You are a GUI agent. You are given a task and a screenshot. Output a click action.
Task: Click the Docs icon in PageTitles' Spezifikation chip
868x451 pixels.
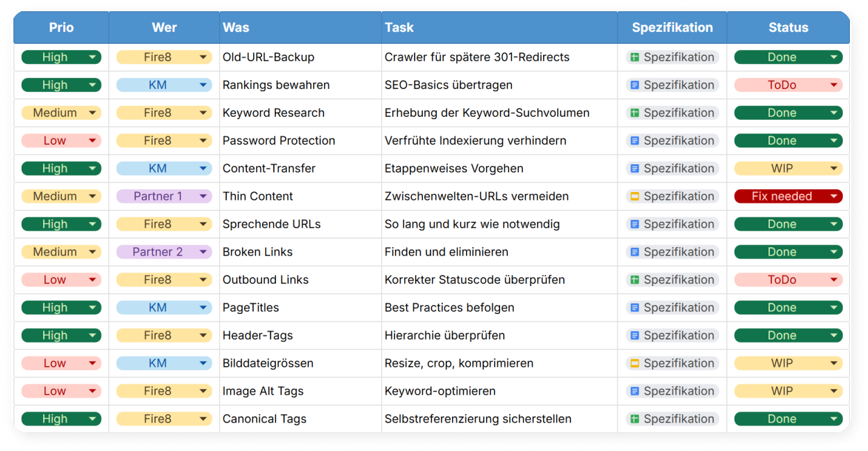click(634, 308)
